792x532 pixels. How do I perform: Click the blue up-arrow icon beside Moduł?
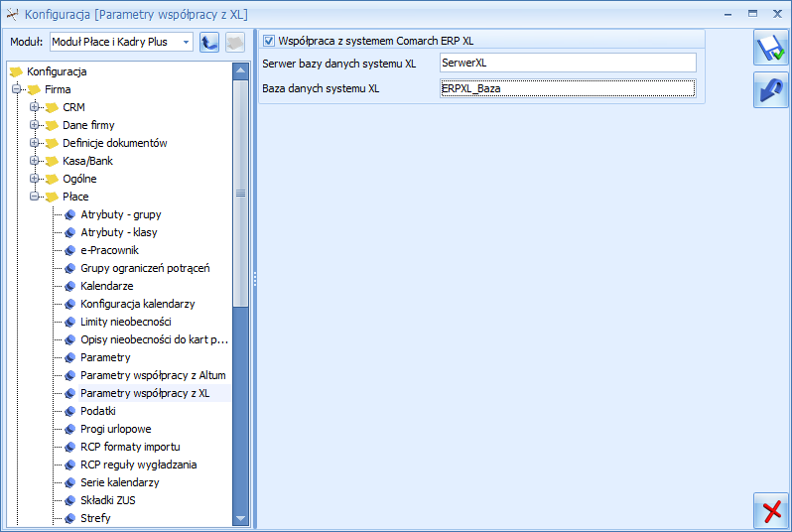pos(209,42)
